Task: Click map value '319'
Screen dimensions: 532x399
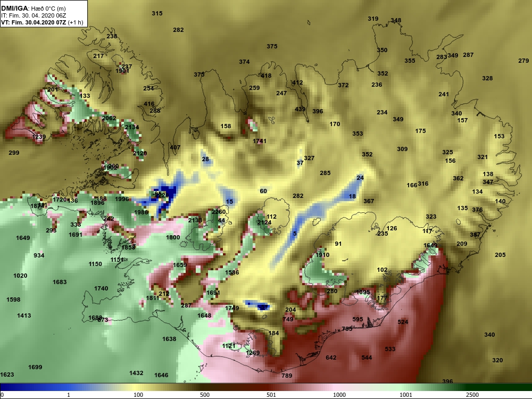Action: [373, 19]
